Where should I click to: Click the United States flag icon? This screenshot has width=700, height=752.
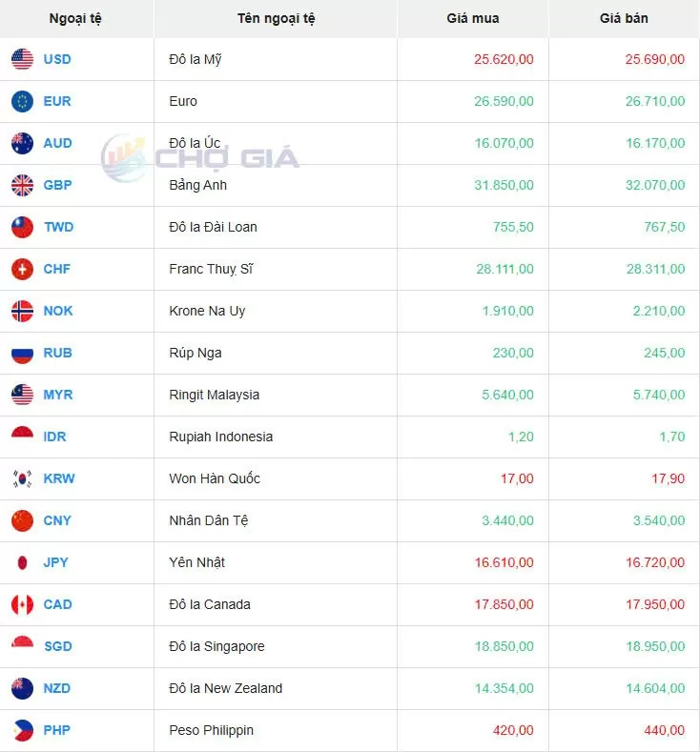point(22,59)
